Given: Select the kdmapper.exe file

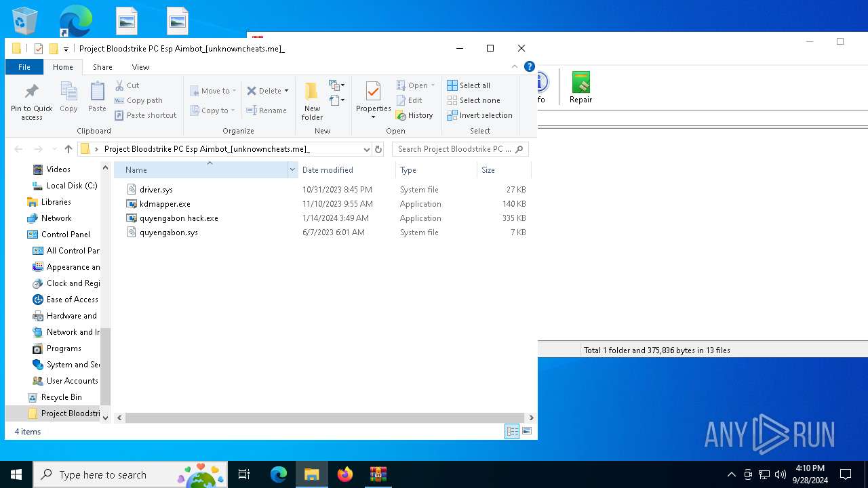Looking at the screenshot, I should point(165,204).
